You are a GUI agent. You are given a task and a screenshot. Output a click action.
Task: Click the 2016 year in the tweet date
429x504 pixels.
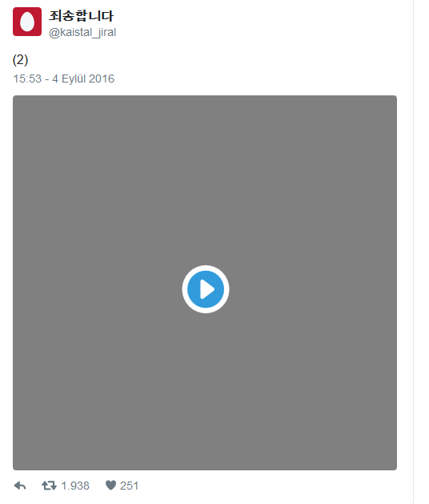click(102, 79)
